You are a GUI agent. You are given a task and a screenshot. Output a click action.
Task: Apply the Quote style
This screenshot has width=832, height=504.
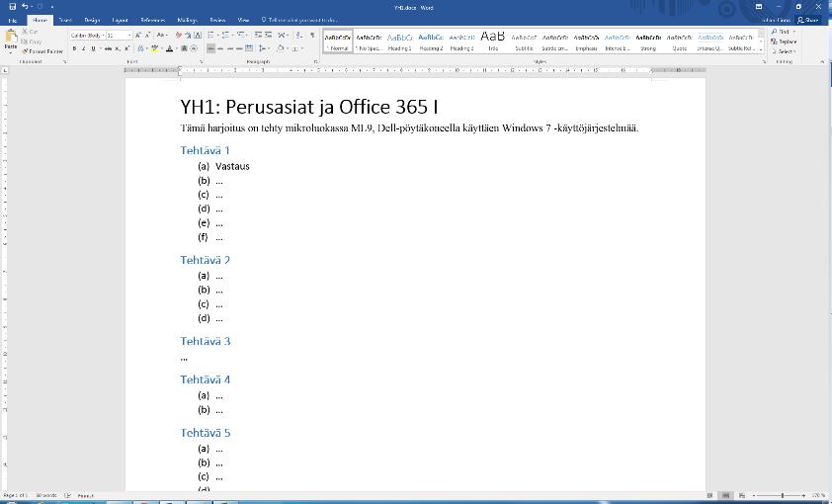(x=680, y=42)
